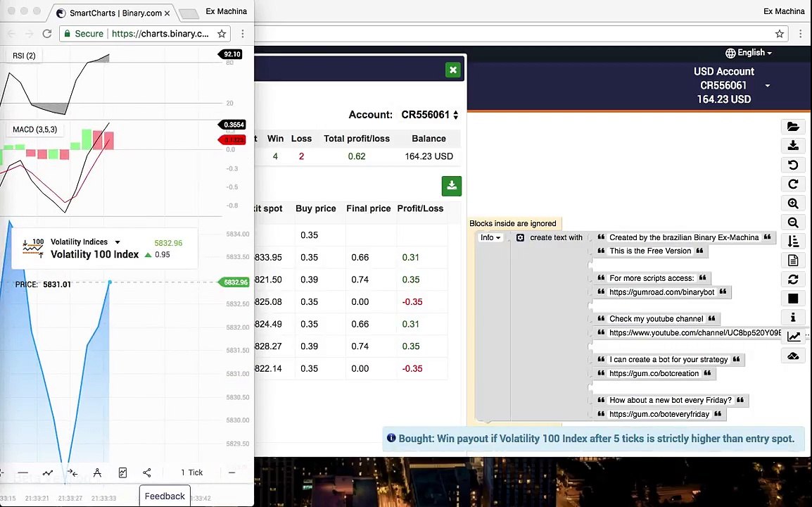Image resolution: width=812 pixels, height=507 pixels.
Task: Select the 'Check my youtube channel' text block
Action: [x=656, y=319]
